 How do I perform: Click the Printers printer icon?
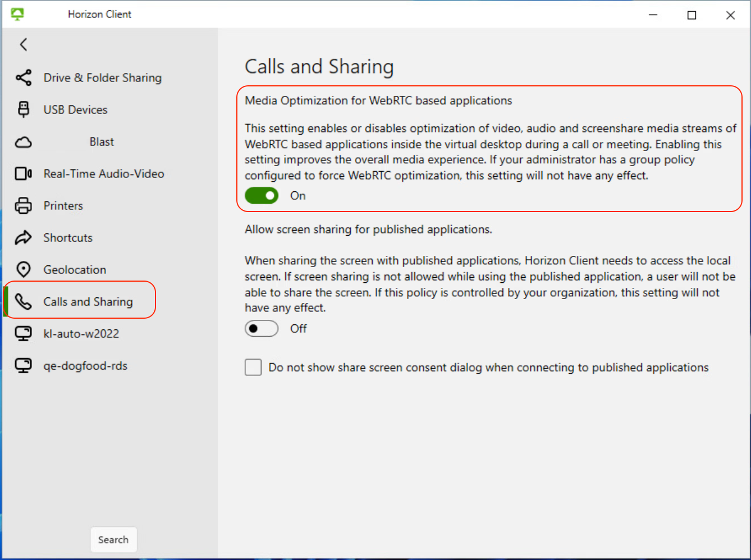[24, 206]
